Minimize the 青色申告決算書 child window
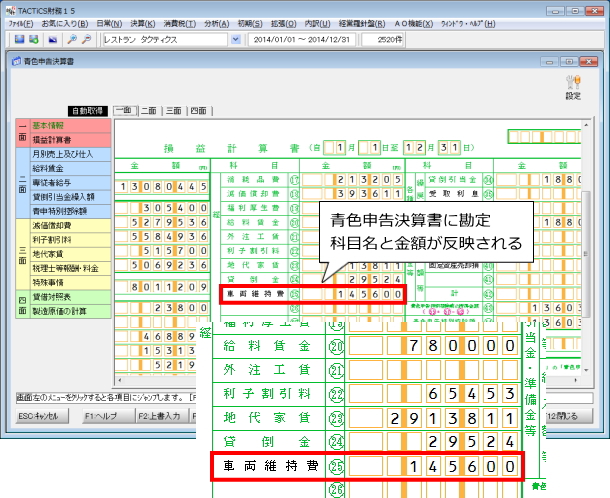 point(549,61)
